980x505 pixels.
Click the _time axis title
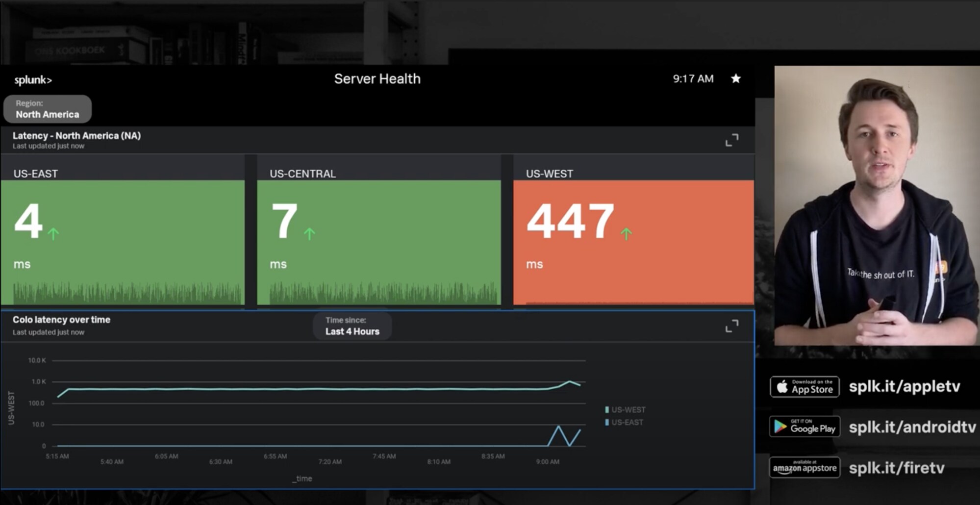point(302,479)
